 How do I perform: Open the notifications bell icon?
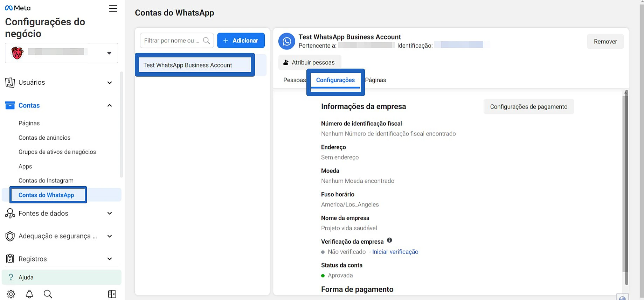(29, 294)
